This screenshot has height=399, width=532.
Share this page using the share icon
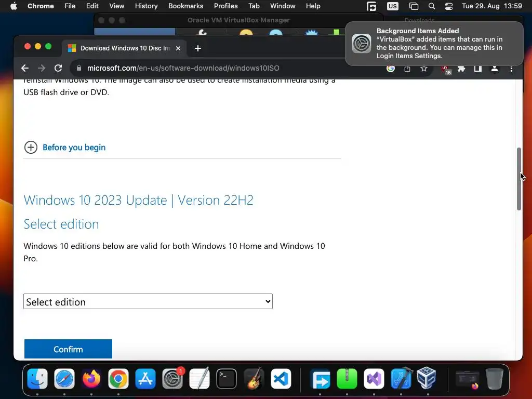pyautogui.click(x=407, y=69)
